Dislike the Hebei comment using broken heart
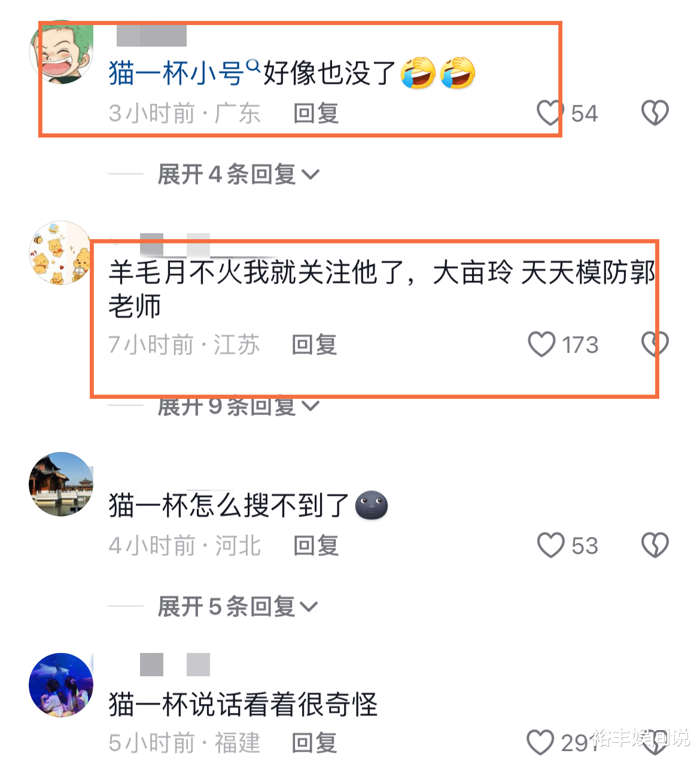 coord(655,545)
